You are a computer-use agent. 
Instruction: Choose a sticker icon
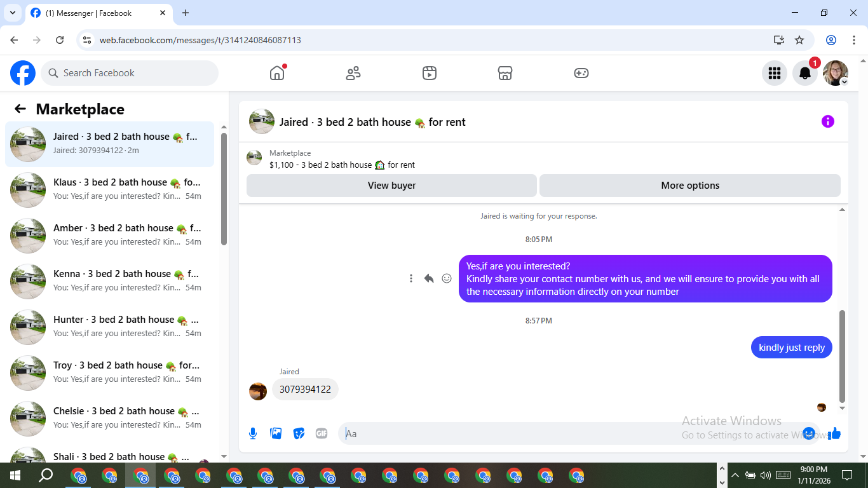tap(299, 433)
